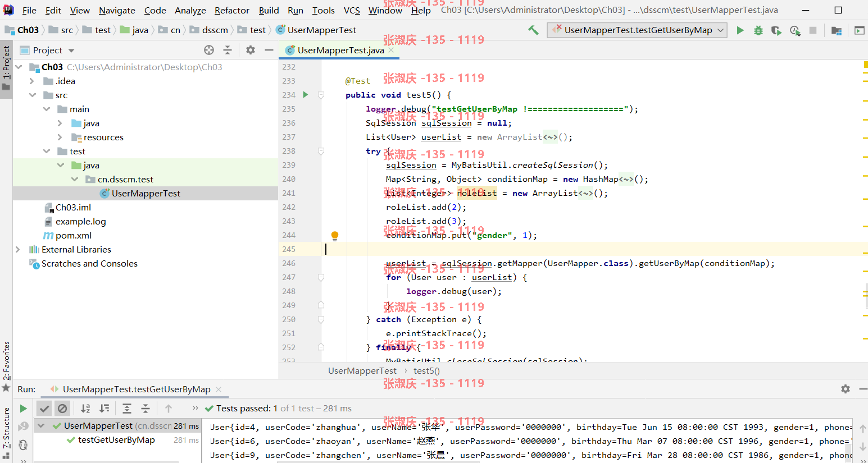Toggle show passed tests checkmark
Screen dimensions: 868x463
tap(44, 409)
